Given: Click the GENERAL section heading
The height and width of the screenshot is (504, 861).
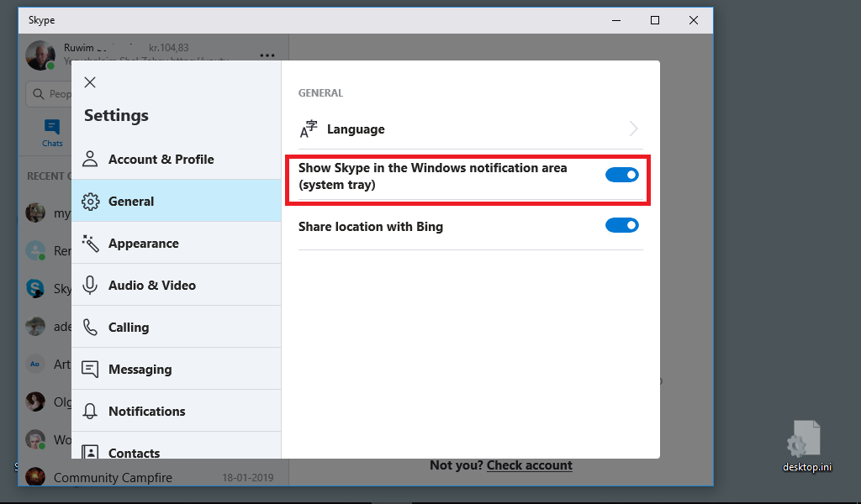Looking at the screenshot, I should (320, 92).
